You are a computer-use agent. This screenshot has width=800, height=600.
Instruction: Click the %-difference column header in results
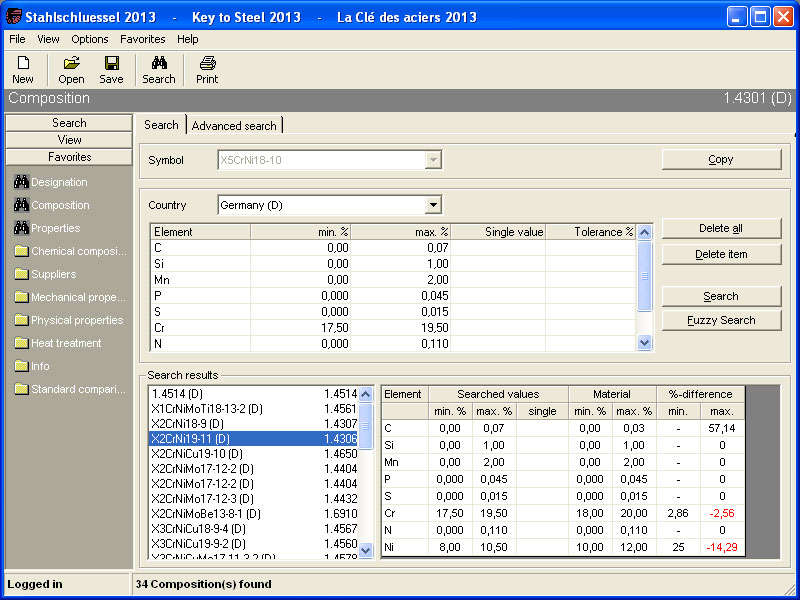701,394
